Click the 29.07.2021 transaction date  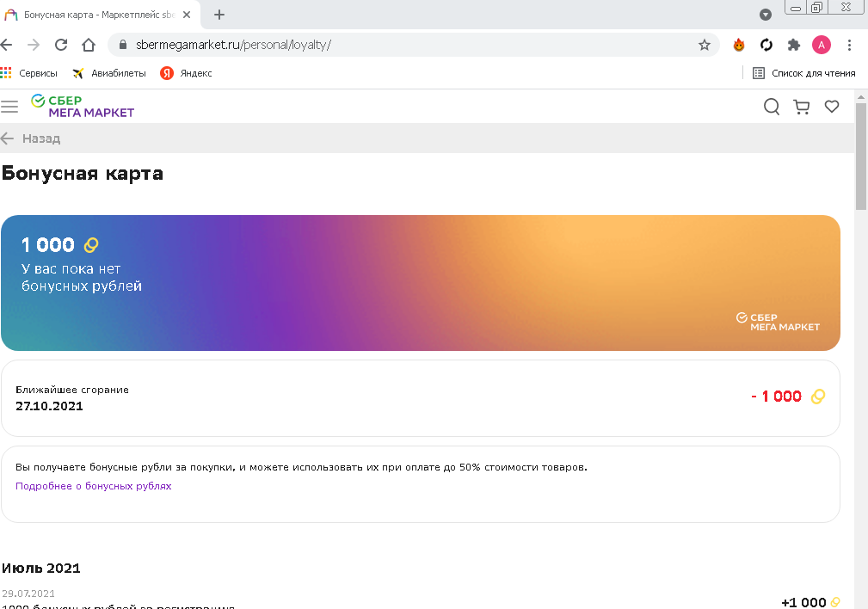pyautogui.click(x=28, y=594)
